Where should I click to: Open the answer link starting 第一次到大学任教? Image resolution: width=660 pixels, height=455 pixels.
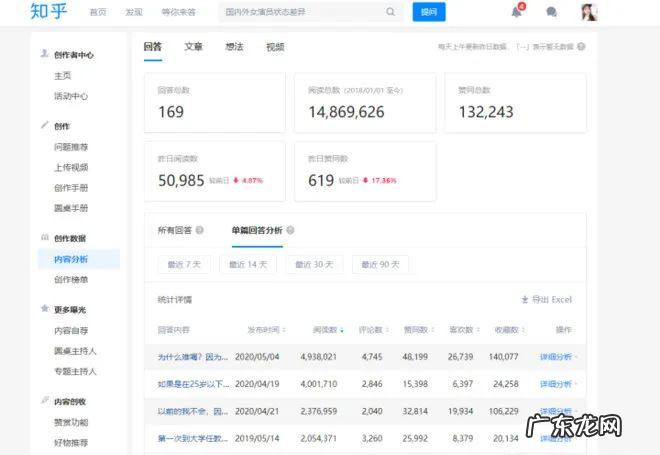(x=193, y=438)
